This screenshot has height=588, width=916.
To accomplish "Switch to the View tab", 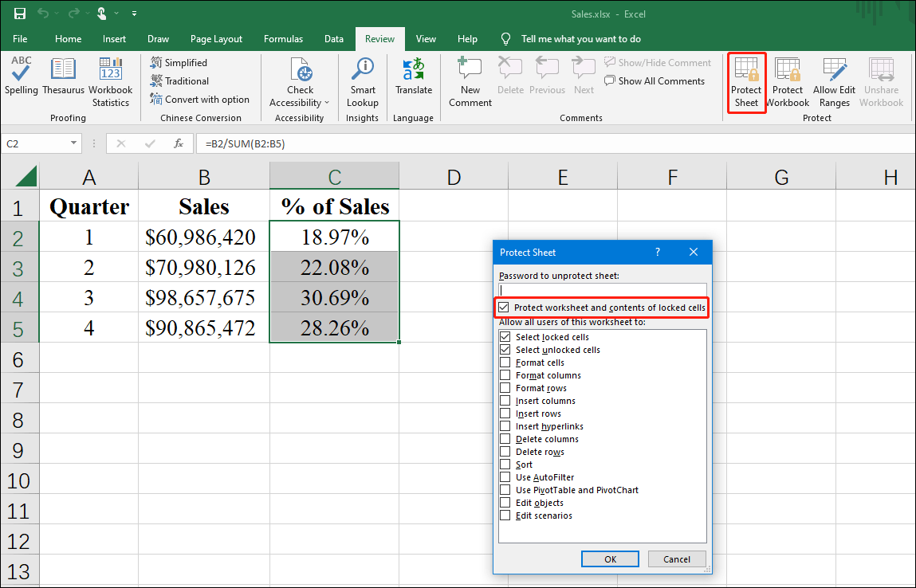I will (x=426, y=38).
